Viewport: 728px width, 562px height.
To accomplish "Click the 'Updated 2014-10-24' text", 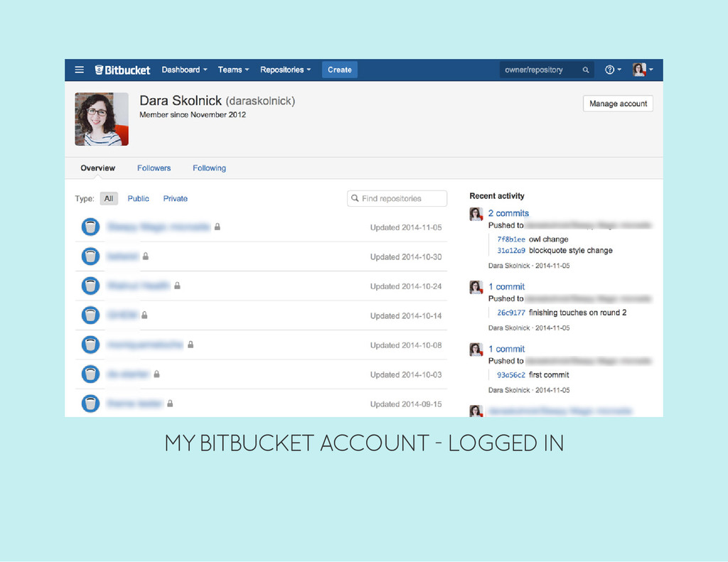I will point(406,286).
